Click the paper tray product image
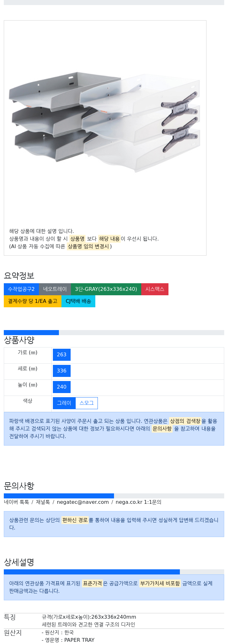The height and width of the screenshot is (644, 228). pos(105,122)
